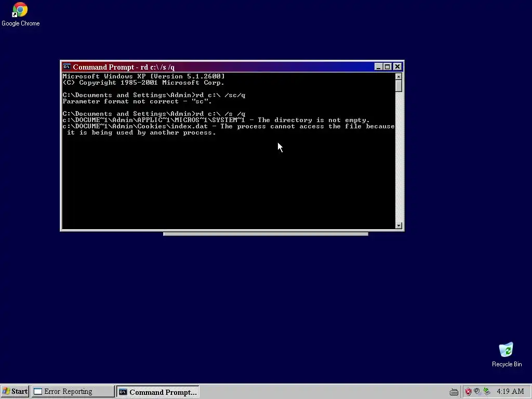Click the 'rd c:\ /s /q' command line
Viewport: 532px width, 399px height.
tap(154, 114)
